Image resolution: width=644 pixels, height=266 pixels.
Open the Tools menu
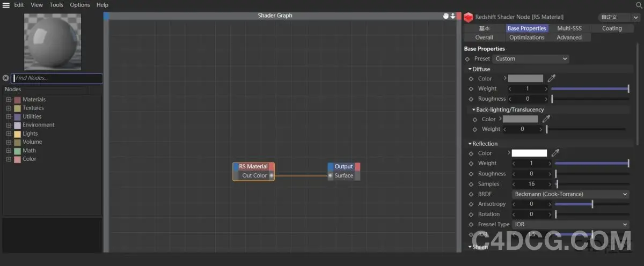56,5
